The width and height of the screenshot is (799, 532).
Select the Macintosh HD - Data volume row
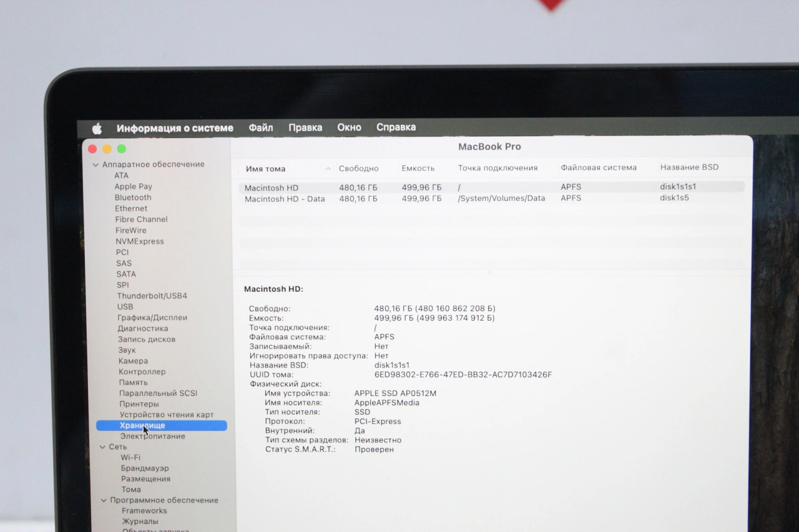pos(491,198)
